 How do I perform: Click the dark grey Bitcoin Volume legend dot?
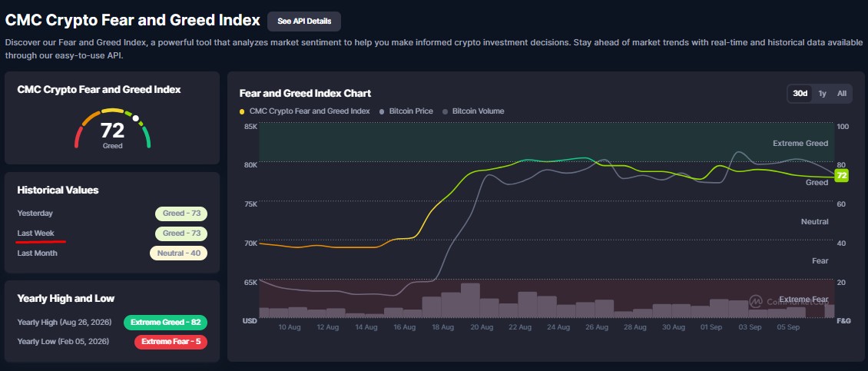[x=445, y=112]
